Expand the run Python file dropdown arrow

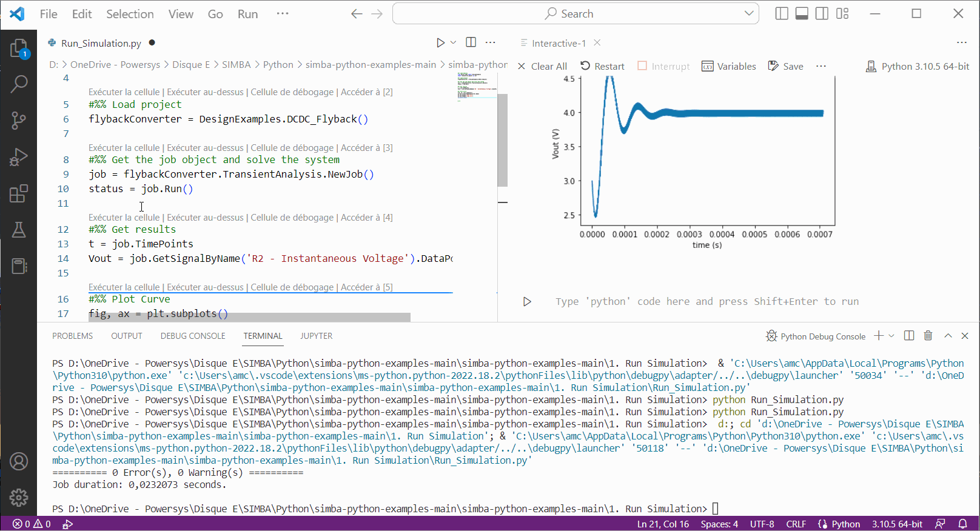(453, 42)
